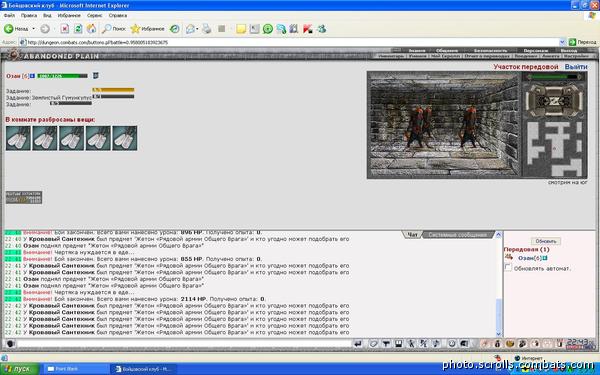This screenshot has width=600, height=375.
Task: Click the clock icon in chat toolbar
Action: 452,344
